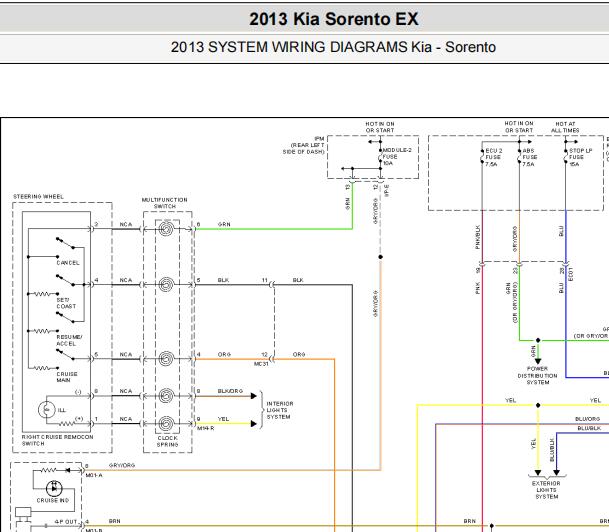Click the MULTIFUNCTION SWITCH label

point(165,203)
